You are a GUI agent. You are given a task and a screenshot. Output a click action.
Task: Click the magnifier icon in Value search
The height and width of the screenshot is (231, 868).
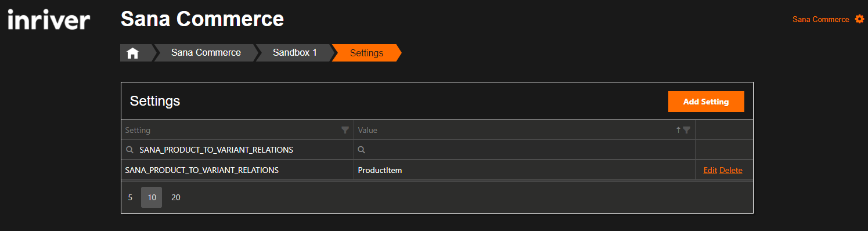pos(361,150)
